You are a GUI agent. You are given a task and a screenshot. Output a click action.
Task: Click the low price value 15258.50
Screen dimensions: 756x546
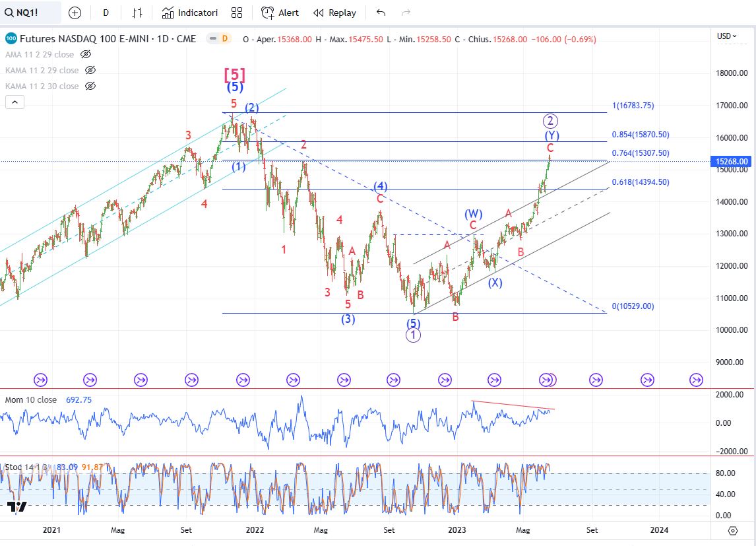pos(434,39)
